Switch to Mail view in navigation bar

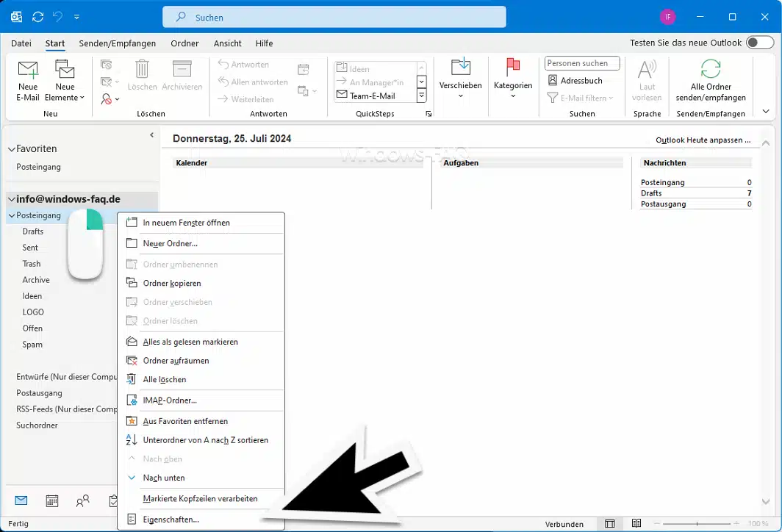click(x=21, y=500)
